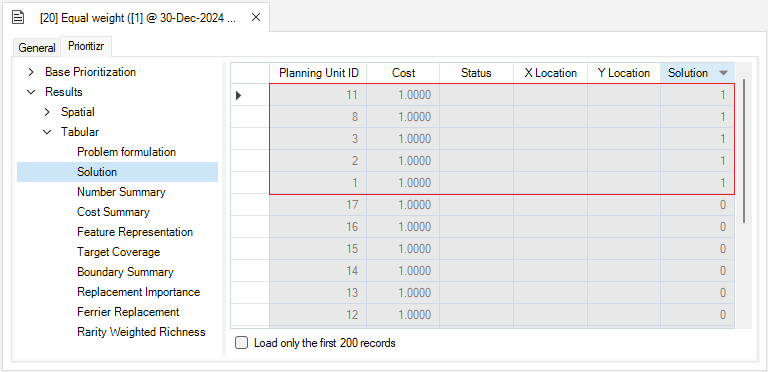Open Target Coverage results
Viewport: 768px width, 372px height.
tap(119, 252)
